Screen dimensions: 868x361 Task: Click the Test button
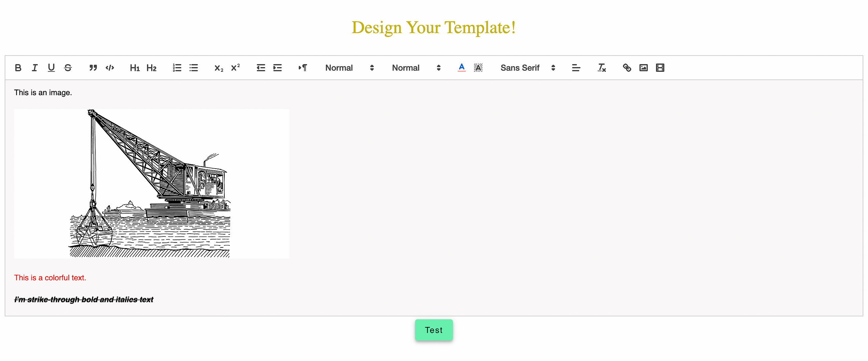click(434, 330)
